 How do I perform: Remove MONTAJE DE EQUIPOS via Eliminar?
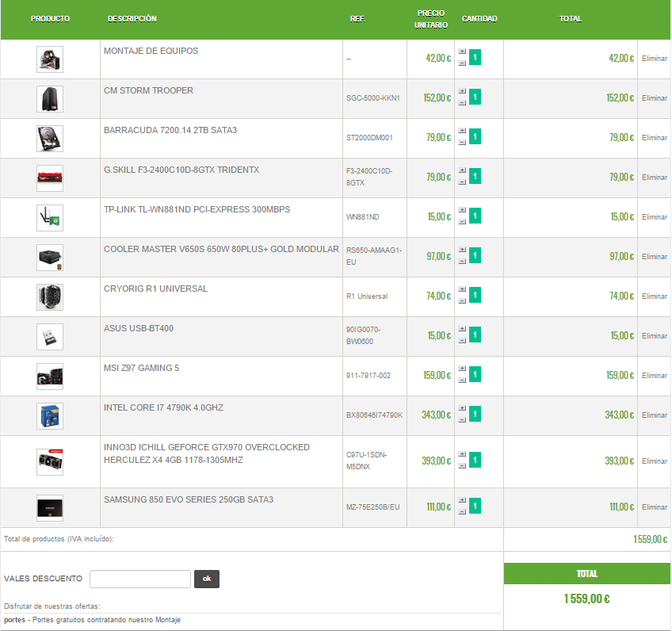click(x=655, y=59)
